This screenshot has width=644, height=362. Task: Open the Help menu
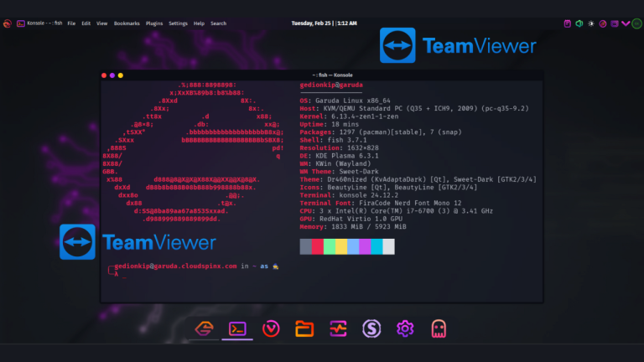point(199,23)
